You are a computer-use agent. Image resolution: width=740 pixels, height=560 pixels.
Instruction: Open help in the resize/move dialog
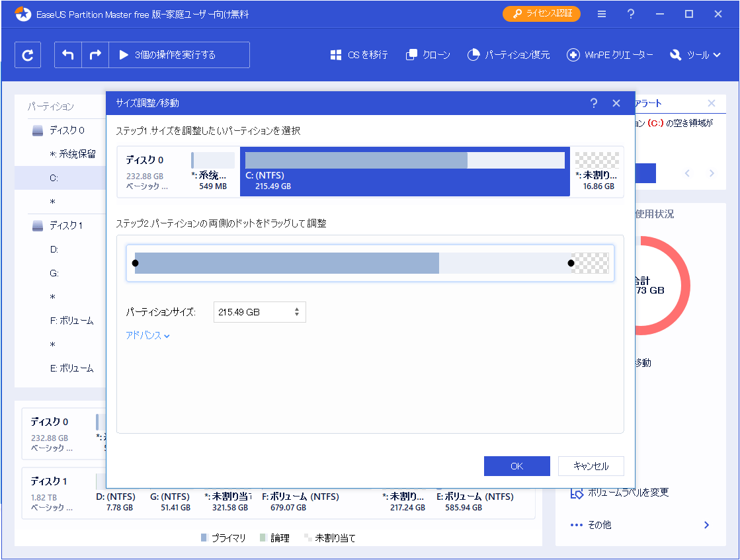[x=594, y=103]
